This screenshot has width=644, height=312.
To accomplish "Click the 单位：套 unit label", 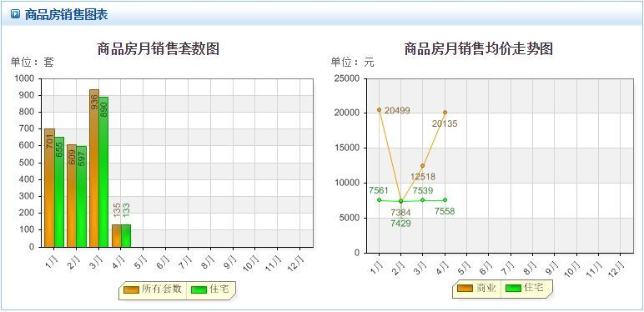I will pyautogui.click(x=32, y=63).
